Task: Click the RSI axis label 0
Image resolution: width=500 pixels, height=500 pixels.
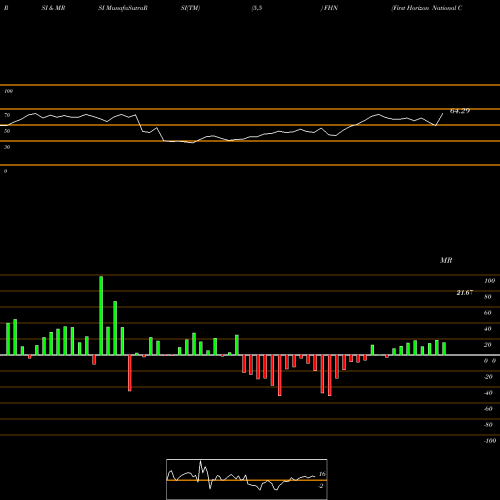Action: coord(5,171)
